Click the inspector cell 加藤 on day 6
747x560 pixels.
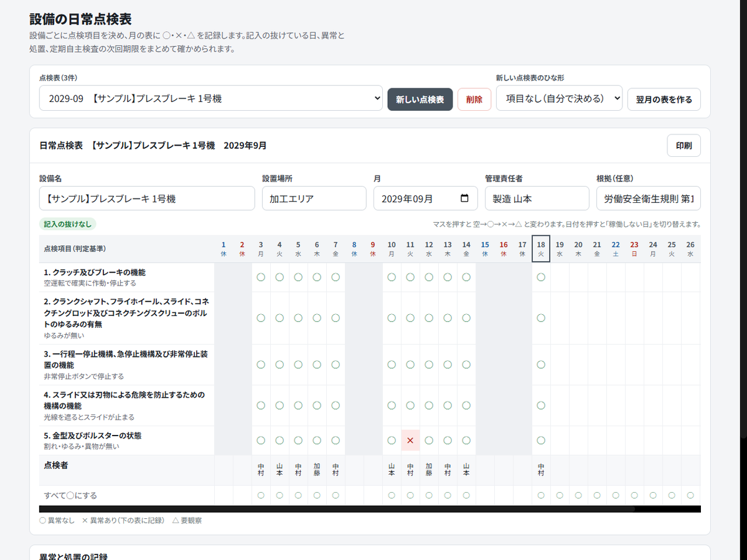(317, 470)
